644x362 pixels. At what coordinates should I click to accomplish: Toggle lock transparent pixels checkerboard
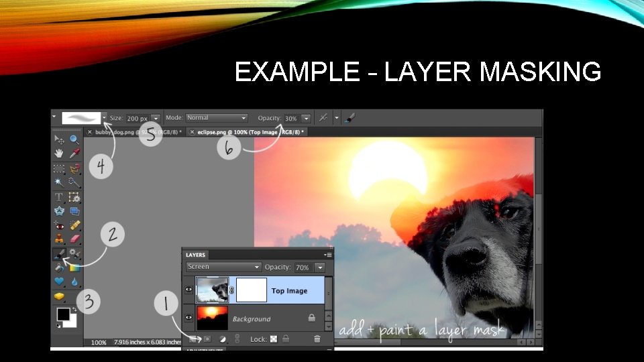pyautogui.click(x=274, y=339)
